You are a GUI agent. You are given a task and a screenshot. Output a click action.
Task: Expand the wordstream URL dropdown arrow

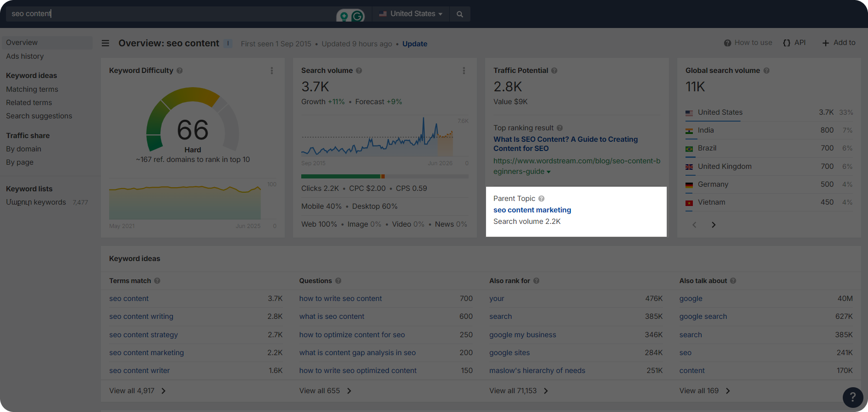pos(549,172)
